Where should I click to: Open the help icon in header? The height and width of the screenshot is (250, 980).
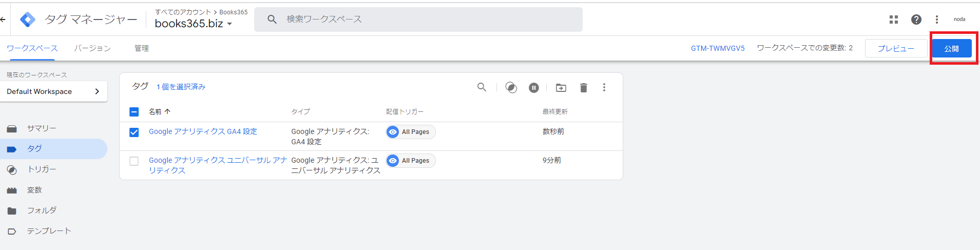point(916,20)
